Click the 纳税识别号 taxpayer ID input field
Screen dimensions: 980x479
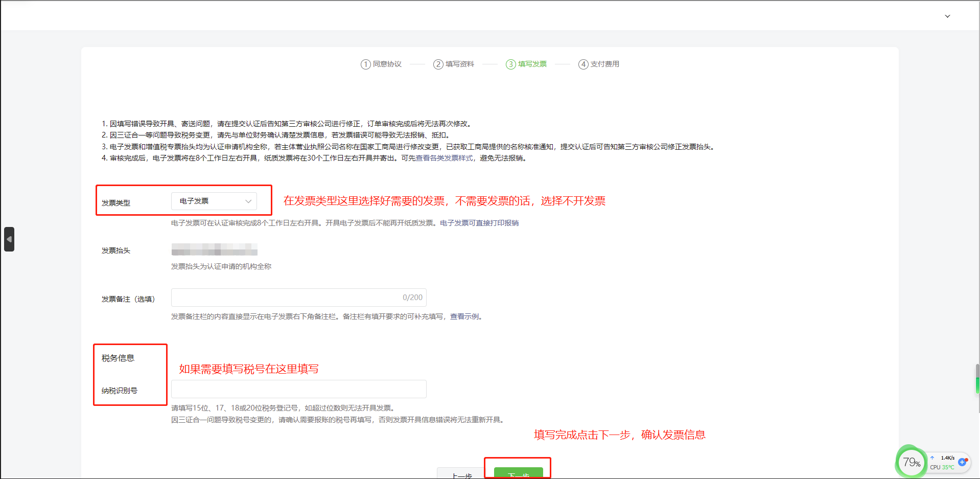(x=298, y=389)
